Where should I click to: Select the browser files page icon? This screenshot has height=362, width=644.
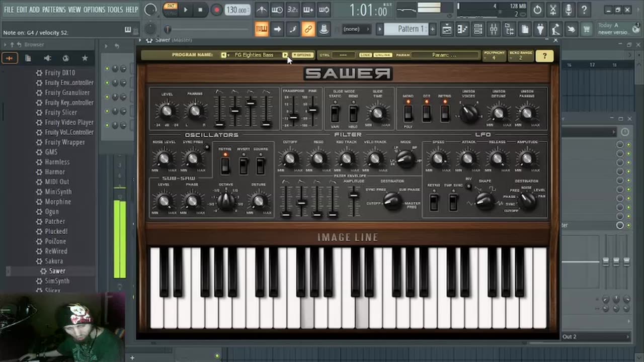tap(28, 58)
